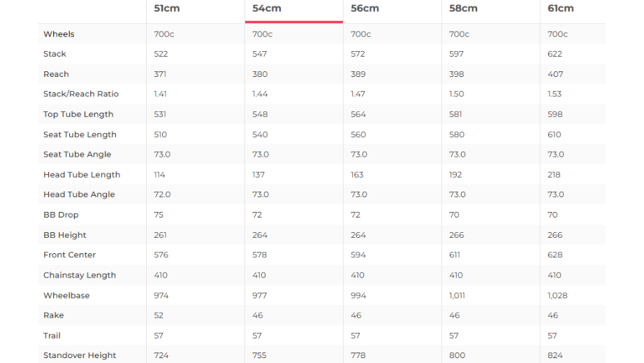Select the 51cm size column header
644x363 pixels.
[x=166, y=8]
